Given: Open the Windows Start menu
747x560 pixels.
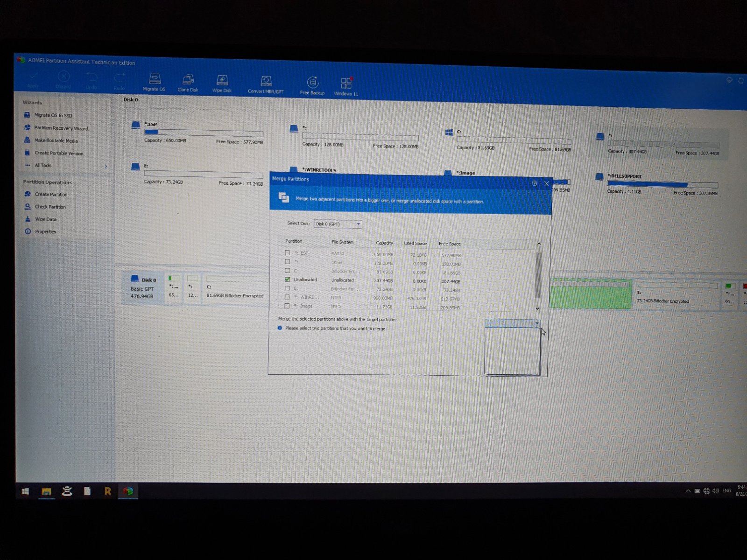Looking at the screenshot, I should [26, 491].
